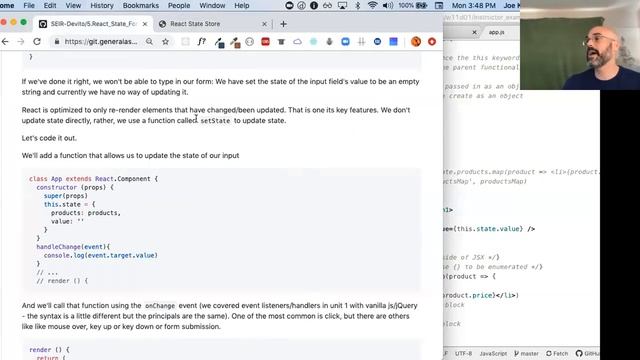Close the React State Store tab
Screen dimensions: 640x360
pyautogui.click(x=264, y=24)
